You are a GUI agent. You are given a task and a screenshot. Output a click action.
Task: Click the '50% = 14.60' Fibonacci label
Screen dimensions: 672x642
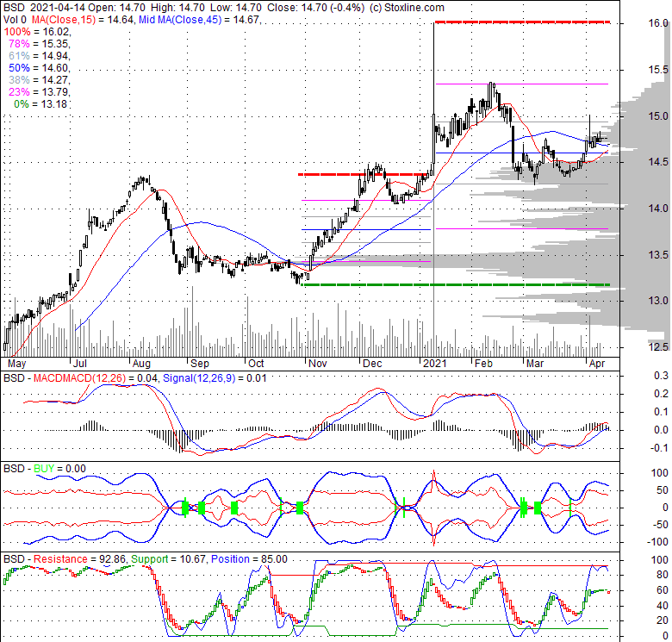[x=39, y=68]
